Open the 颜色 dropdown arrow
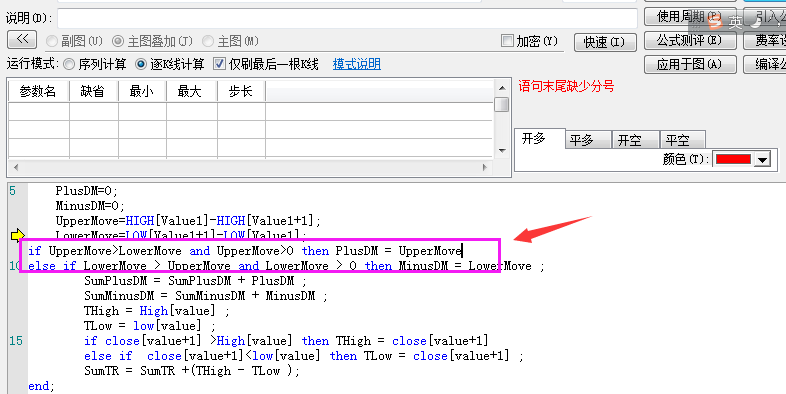 [x=762, y=160]
